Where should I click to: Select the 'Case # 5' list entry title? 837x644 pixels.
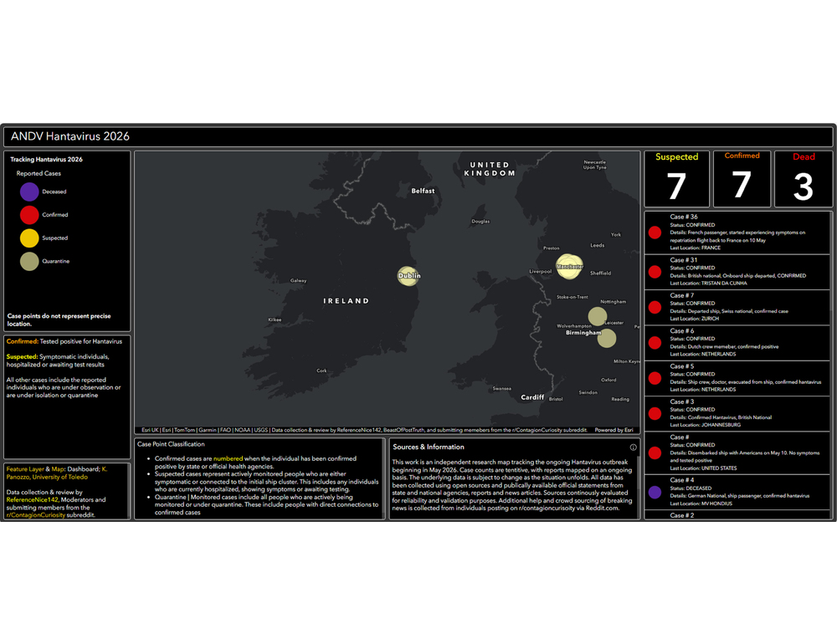tap(681, 366)
